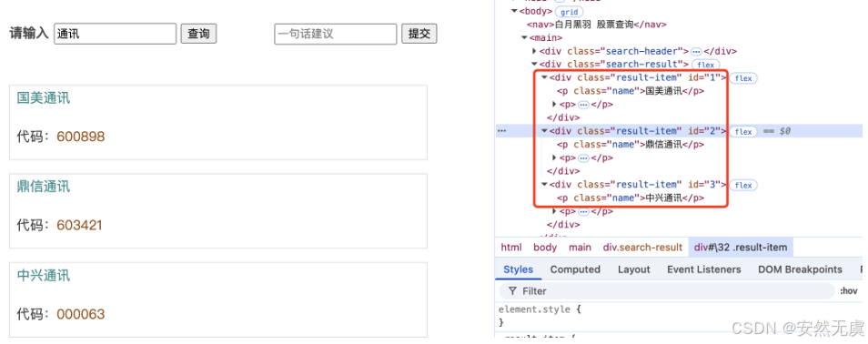This screenshot has height=344, width=868.
Task: Switch to the Styles tab
Action: tap(518, 269)
